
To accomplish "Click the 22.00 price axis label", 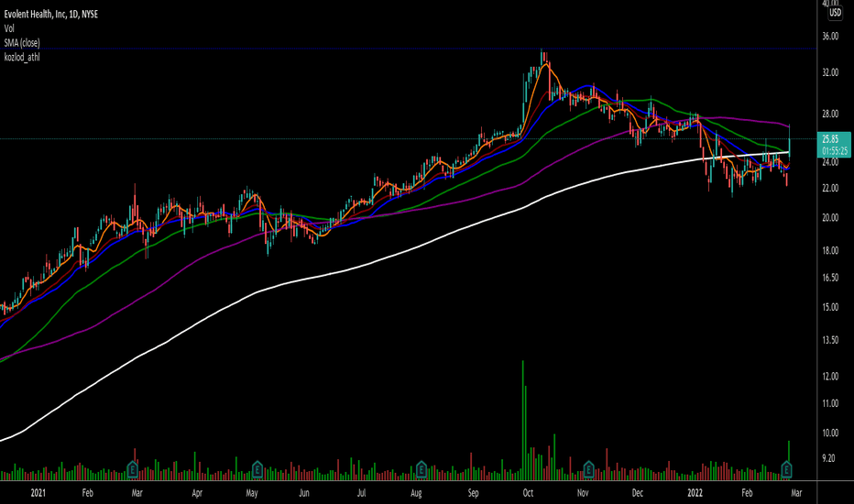I will point(830,188).
